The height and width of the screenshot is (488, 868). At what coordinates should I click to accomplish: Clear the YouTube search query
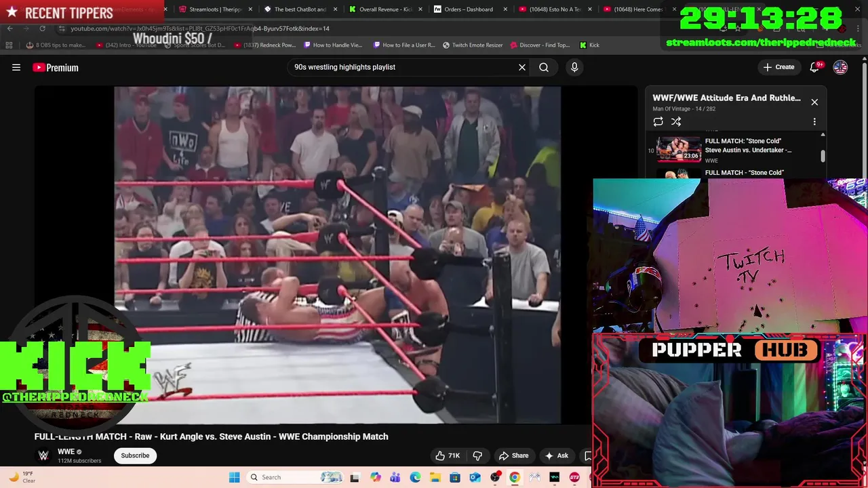(522, 67)
